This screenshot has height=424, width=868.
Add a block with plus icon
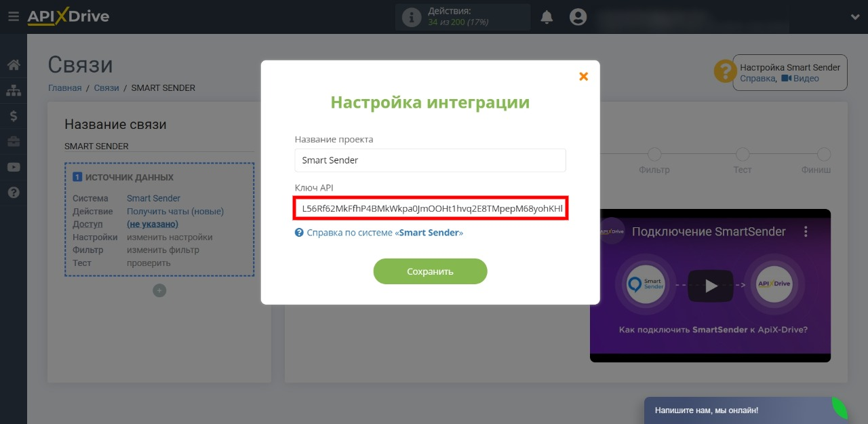tap(159, 290)
